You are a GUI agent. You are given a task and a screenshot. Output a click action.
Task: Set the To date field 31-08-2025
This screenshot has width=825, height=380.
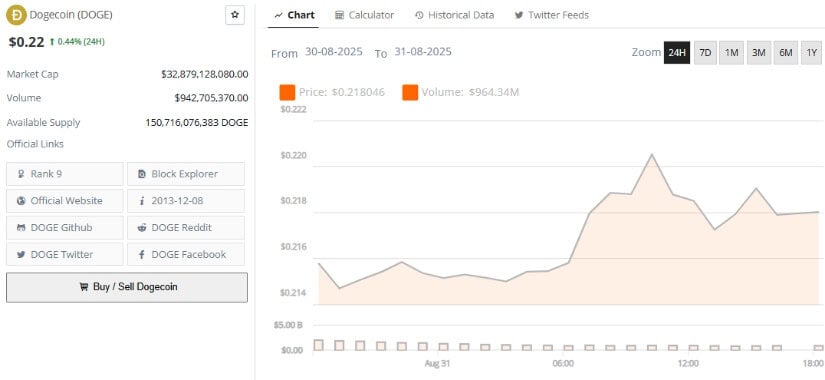422,52
